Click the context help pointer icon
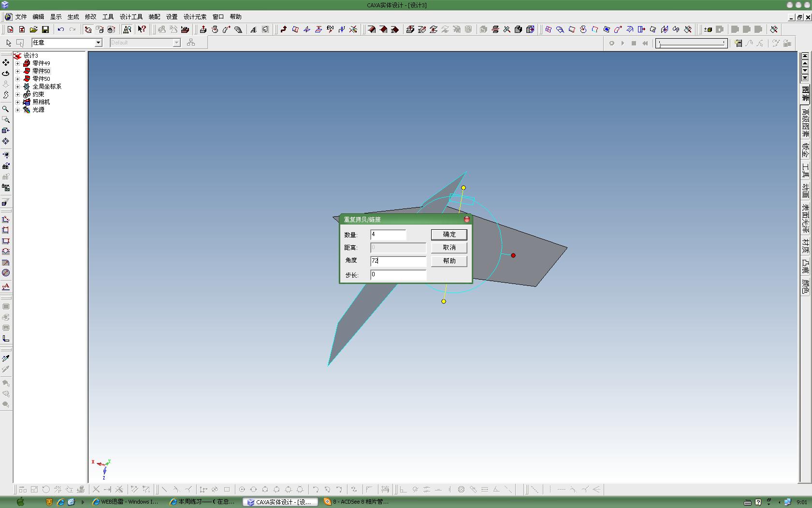This screenshot has height=508, width=812. (x=142, y=30)
